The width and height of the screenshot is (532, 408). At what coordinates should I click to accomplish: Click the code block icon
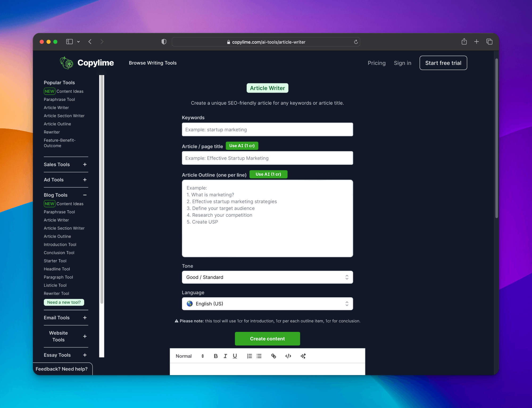pyautogui.click(x=288, y=356)
